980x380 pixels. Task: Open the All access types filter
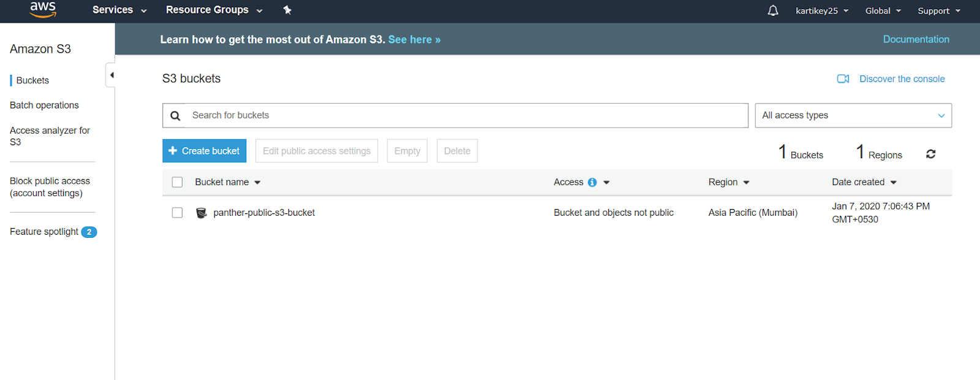pos(853,115)
